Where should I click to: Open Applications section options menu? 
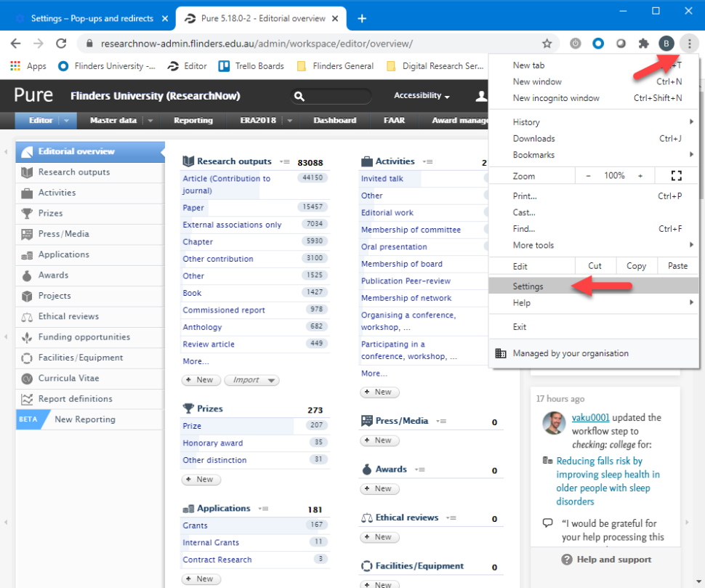[264, 509]
